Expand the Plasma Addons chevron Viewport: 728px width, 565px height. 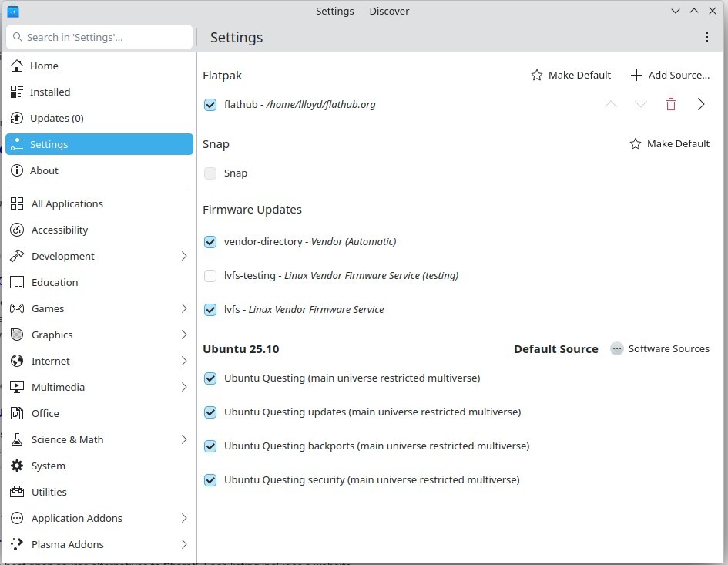pos(184,544)
